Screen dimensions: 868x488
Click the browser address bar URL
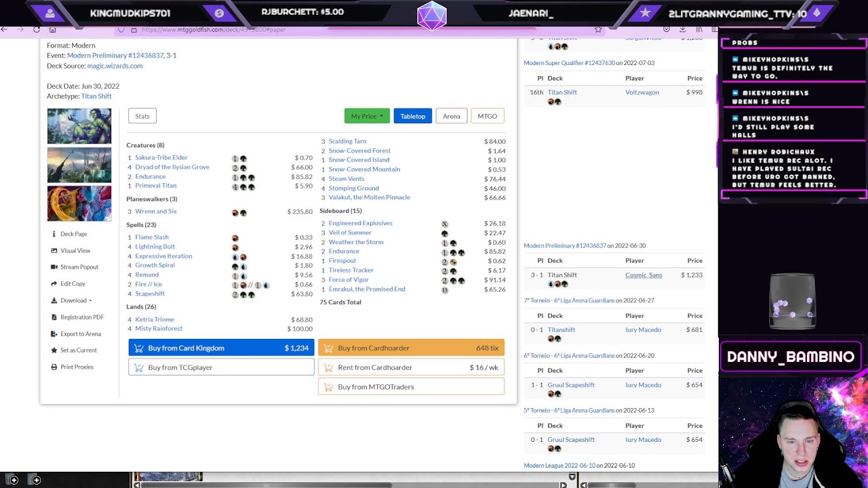click(214, 30)
